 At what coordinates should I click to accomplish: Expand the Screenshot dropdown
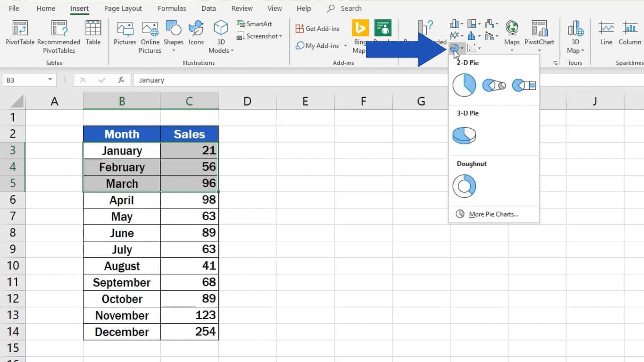coord(280,36)
